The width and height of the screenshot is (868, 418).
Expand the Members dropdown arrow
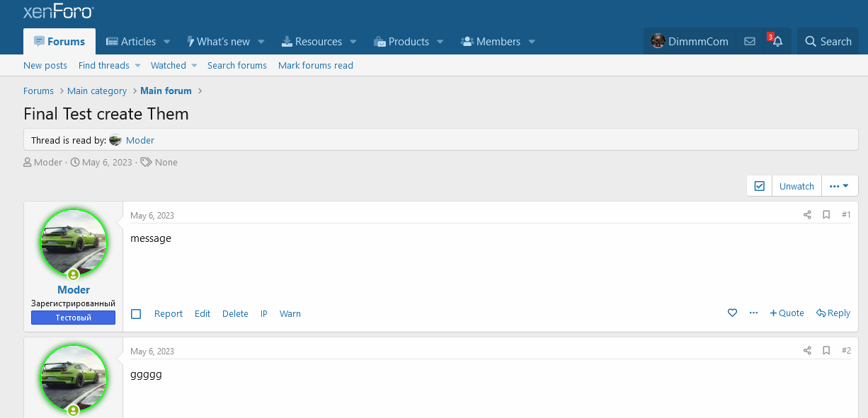pyautogui.click(x=532, y=42)
